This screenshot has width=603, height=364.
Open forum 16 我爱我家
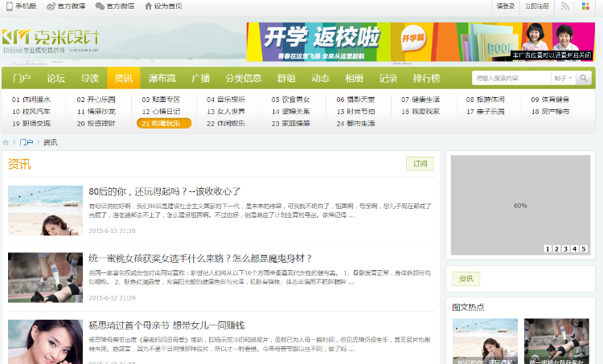(x=420, y=112)
